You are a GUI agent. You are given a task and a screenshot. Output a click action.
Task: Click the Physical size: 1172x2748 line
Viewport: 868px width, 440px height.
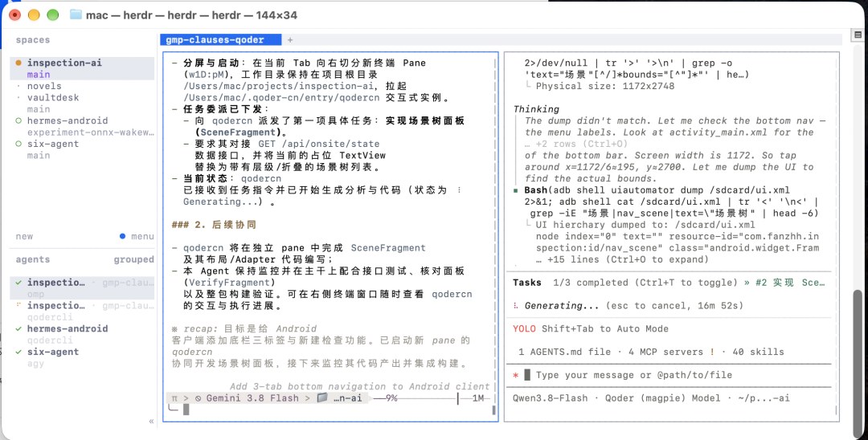(x=605, y=86)
